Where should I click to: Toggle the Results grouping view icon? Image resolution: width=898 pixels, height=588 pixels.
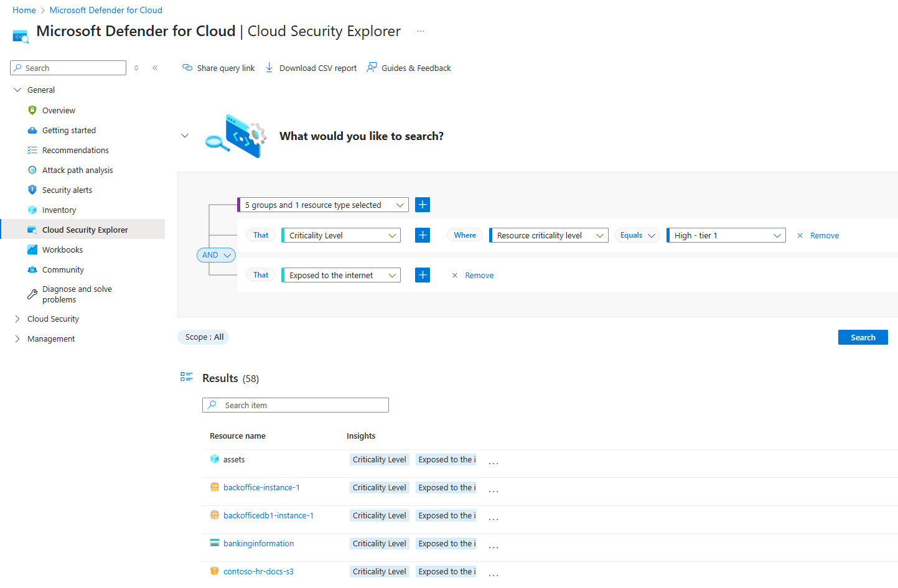(x=186, y=377)
